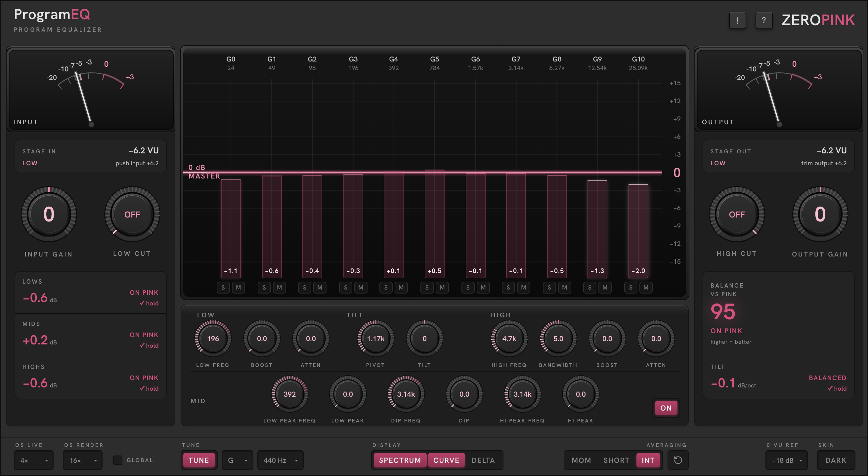Toggle hold for the HIGHS reading
The image size is (868, 476).
(x=149, y=388)
